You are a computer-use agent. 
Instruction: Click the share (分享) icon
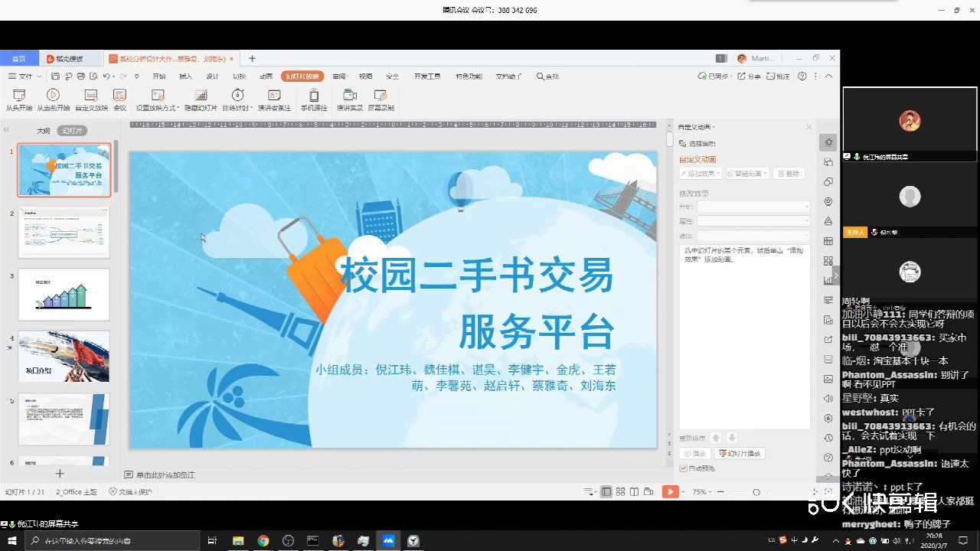point(750,77)
